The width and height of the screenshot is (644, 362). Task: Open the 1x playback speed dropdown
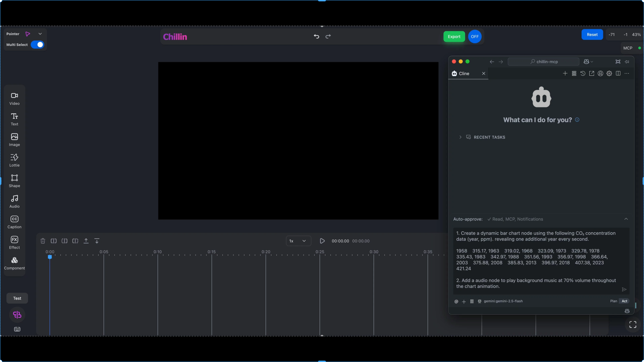(298, 241)
